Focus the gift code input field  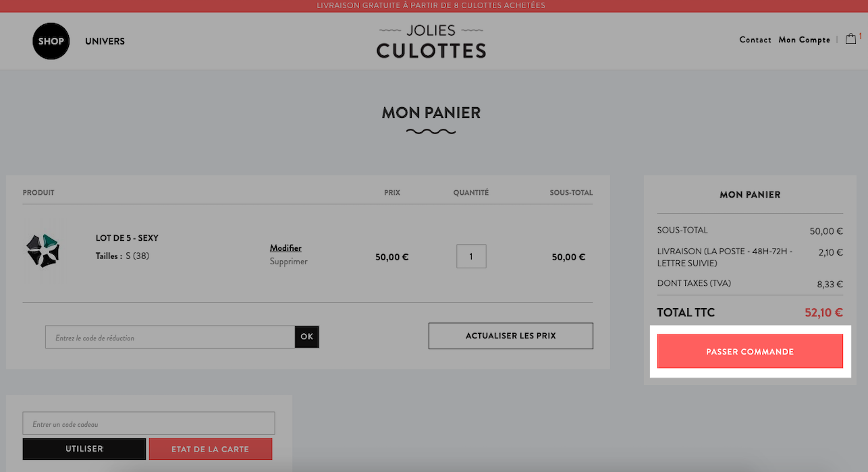click(x=149, y=423)
